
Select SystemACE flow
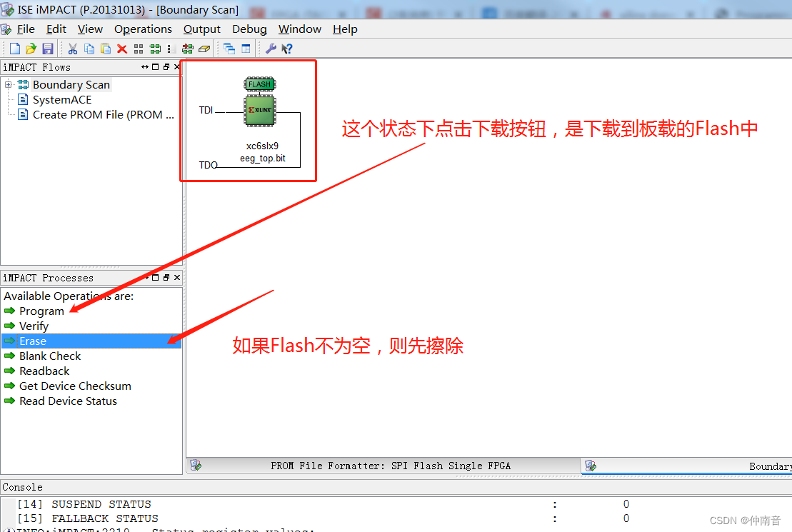click(62, 99)
